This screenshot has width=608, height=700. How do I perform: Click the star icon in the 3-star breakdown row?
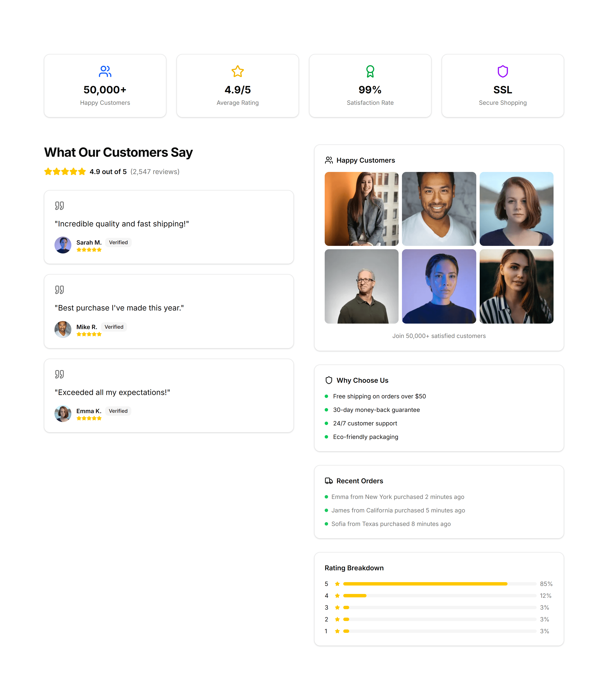pyautogui.click(x=337, y=607)
